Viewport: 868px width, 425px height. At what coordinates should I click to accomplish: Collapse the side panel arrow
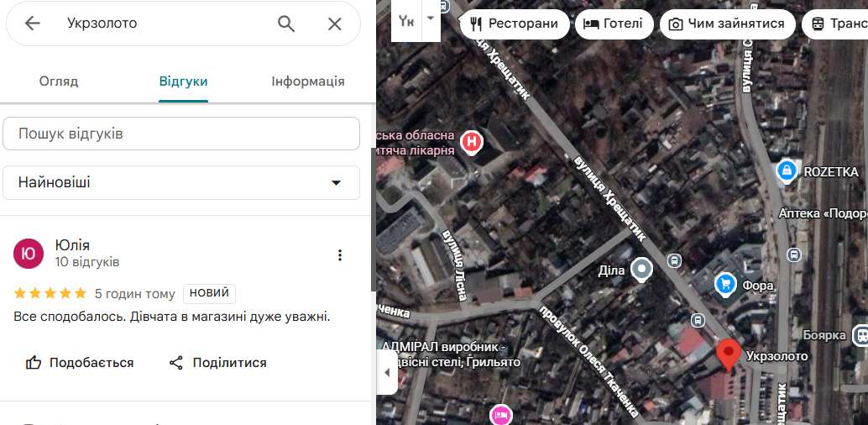(387, 372)
